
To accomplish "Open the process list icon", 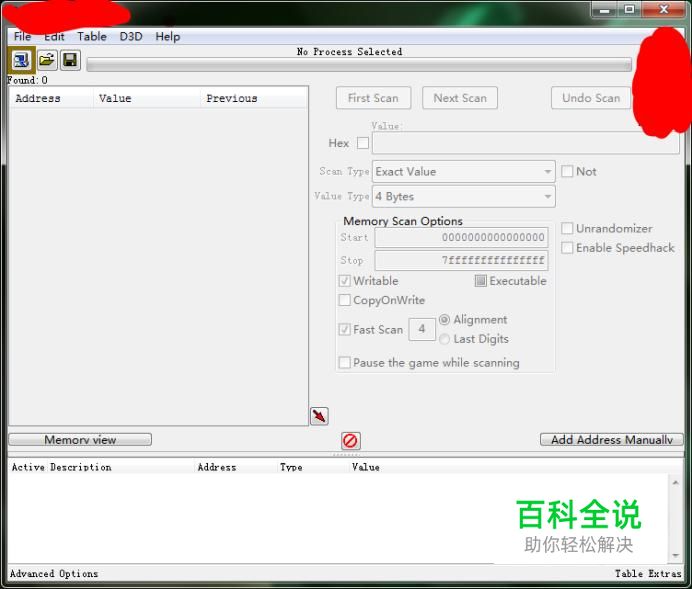I will click(x=21, y=60).
